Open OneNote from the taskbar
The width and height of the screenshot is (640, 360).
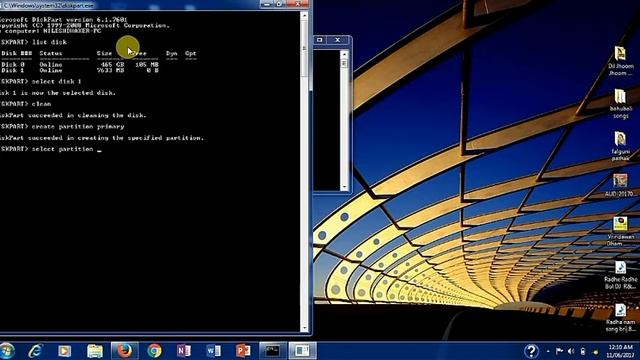(184, 351)
